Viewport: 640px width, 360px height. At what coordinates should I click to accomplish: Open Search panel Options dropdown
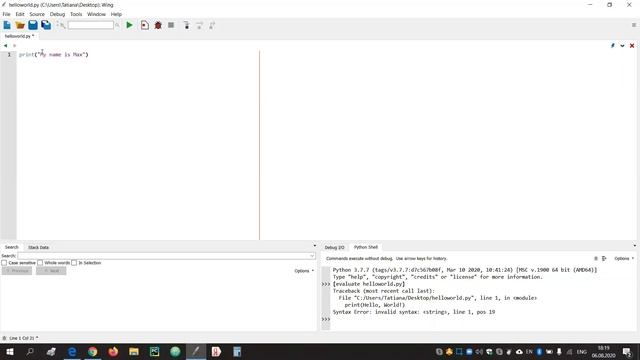[304, 271]
